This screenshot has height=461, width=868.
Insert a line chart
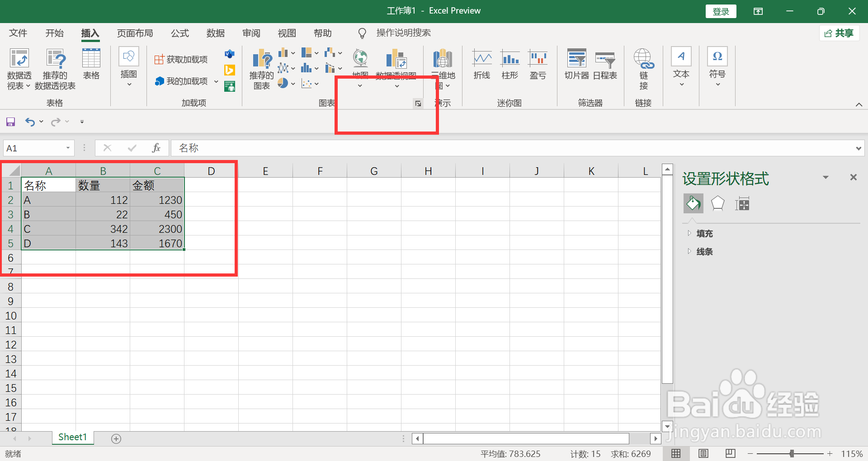(x=283, y=68)
